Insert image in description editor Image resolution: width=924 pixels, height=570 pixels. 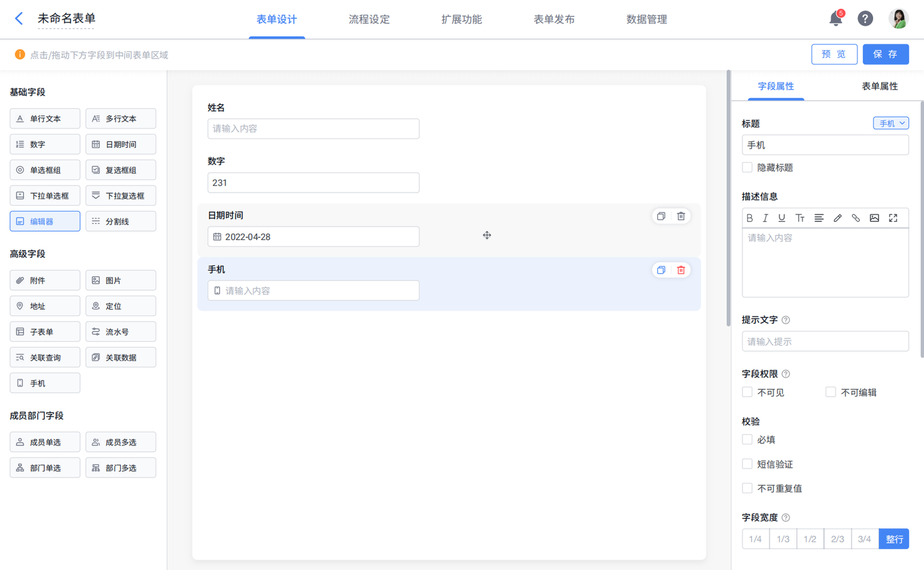pyautogui.click(x=874, y=218)
